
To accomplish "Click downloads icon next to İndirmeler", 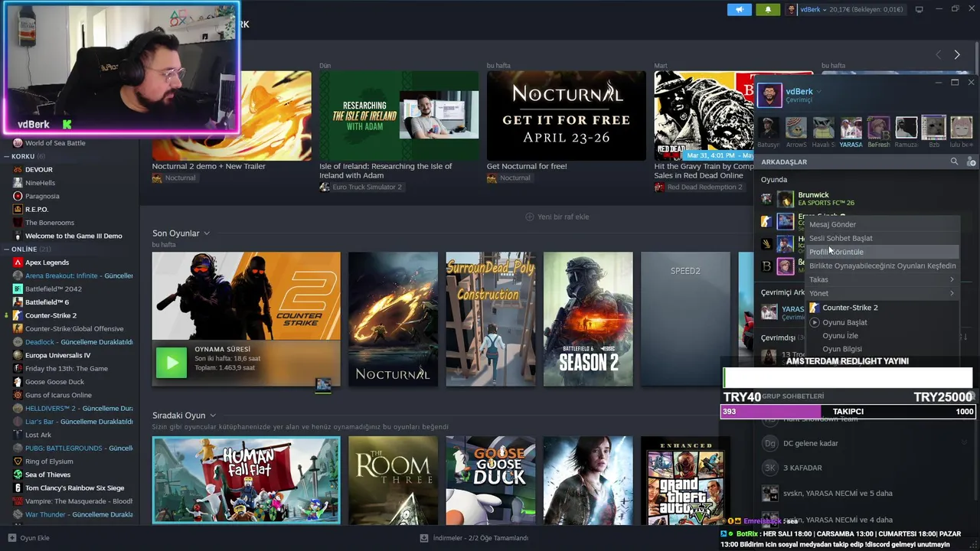I will point(424,538).
